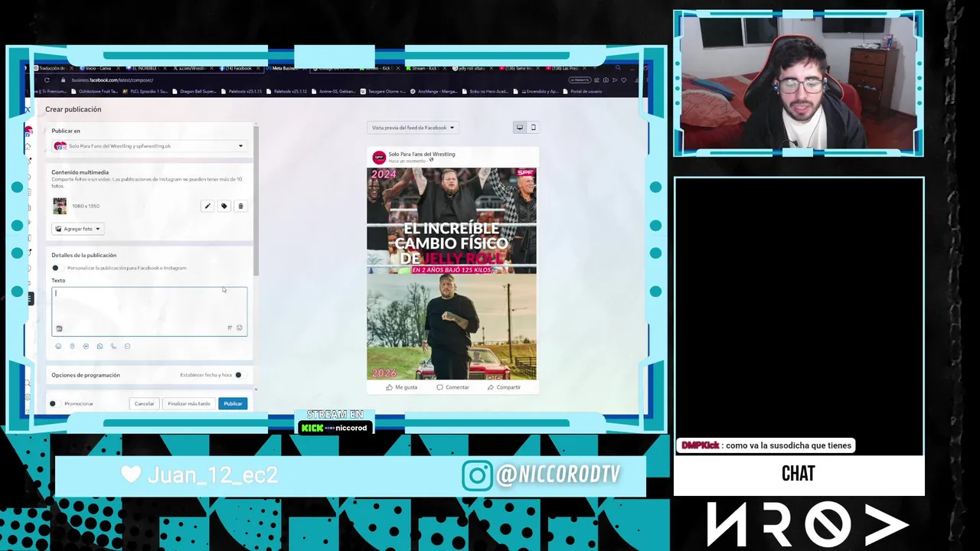Screen dimensions: 980x551
Task: Add a location pin to the post
Action: tap(72, 347)
